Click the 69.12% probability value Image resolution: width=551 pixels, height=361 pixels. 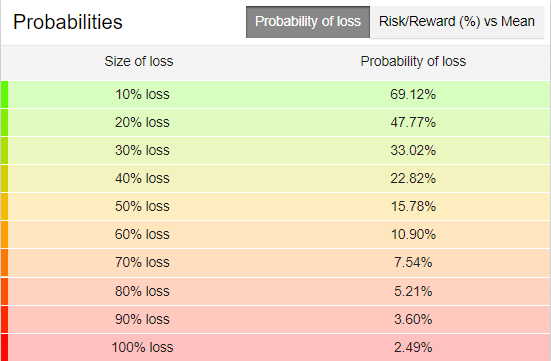pos(413,95)
